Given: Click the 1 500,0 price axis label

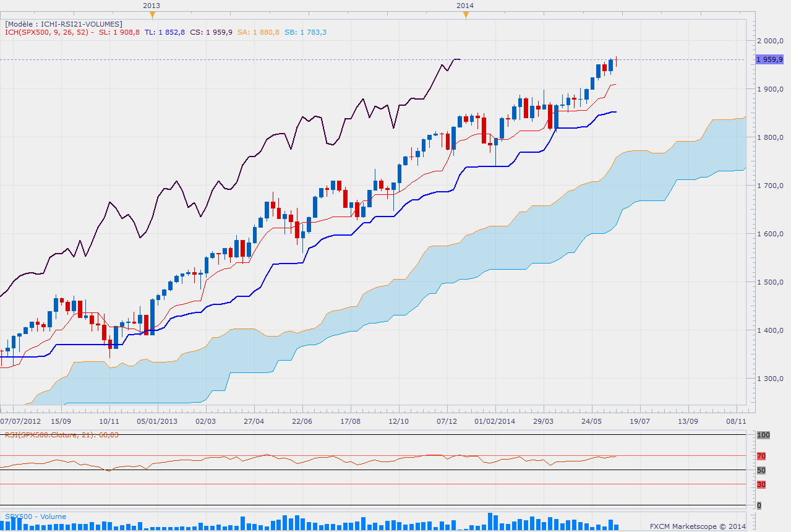Looking at the screenshot, I should pyautogui.click(x=771, y=282).
